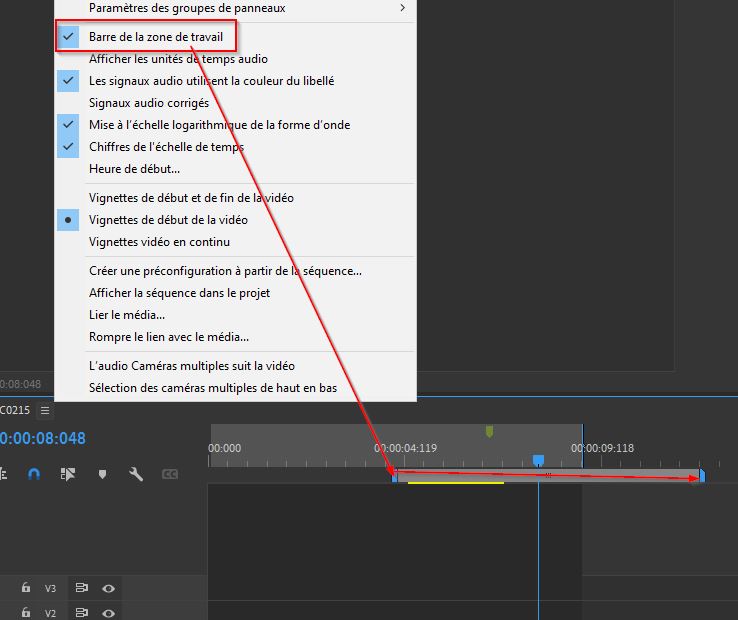Add a marker with the marker icon
738x620 pixels.
(x=102, y=474)
